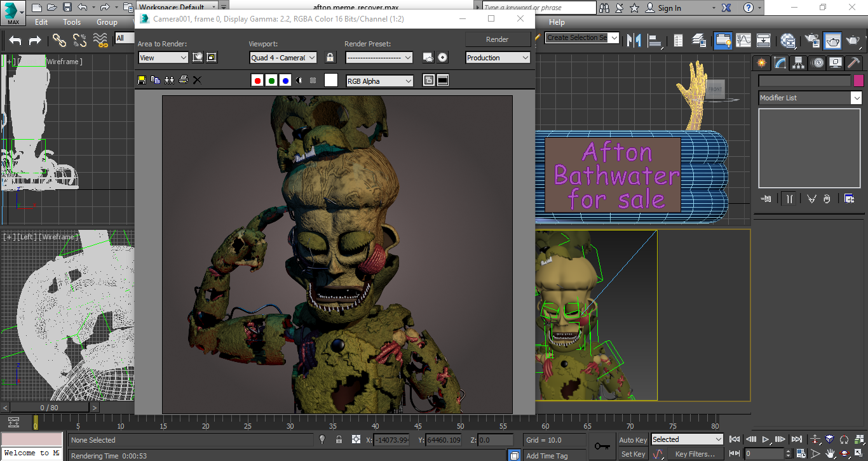
Task: Open the MAX application menu
Action: [x=13, y=13]
